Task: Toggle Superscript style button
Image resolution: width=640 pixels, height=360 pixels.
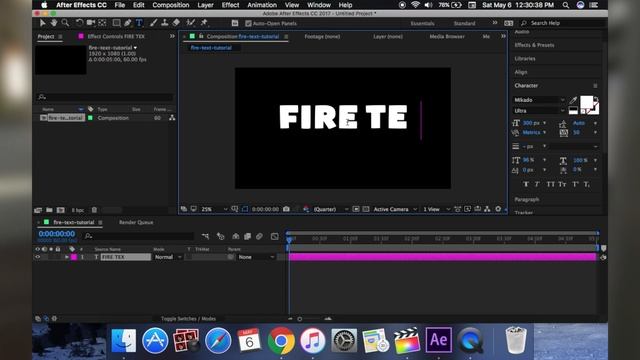Action: click(575, 184)
